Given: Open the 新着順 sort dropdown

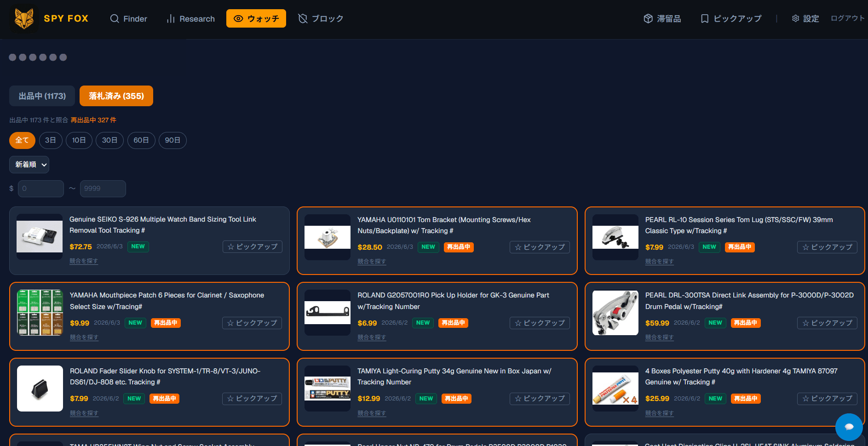Looking at the screenshot, I should pos(29,165).
